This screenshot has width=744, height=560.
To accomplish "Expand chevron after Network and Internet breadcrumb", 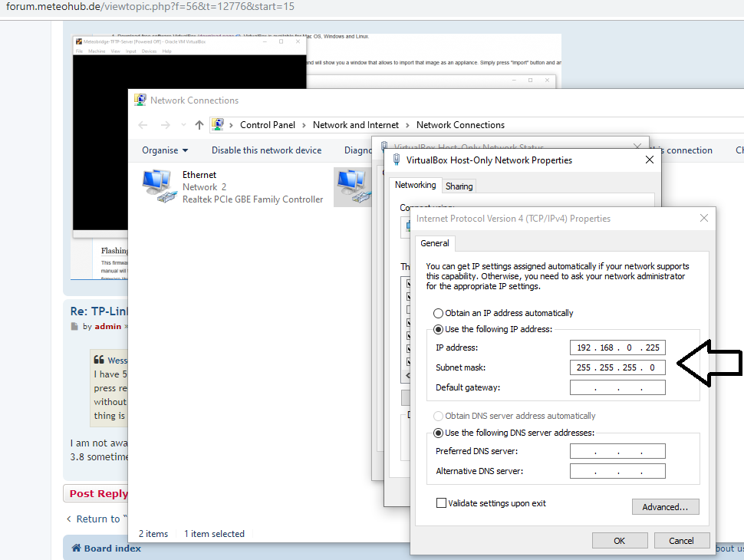I will pos(407,125).
